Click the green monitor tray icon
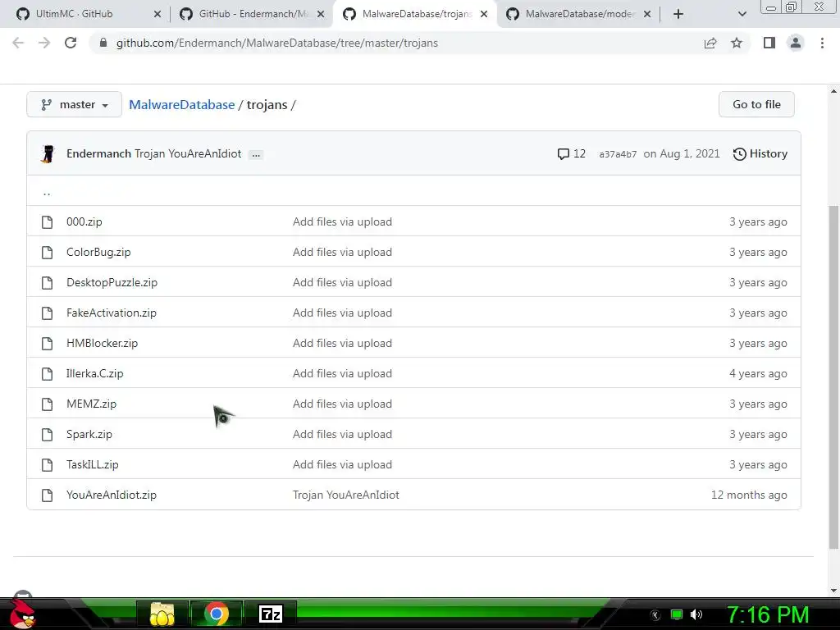 pos(677,614)
